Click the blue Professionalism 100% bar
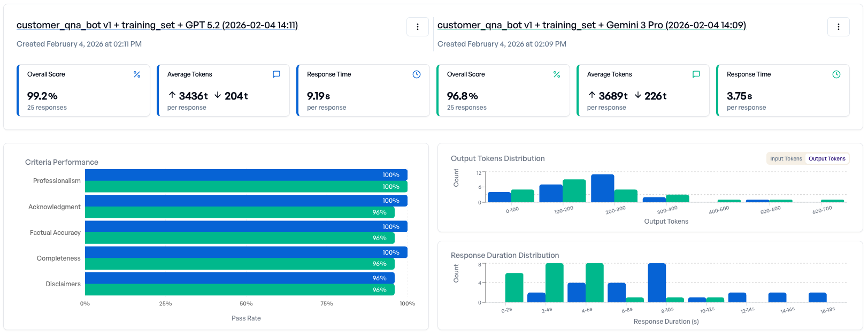The height and width of the screenshot is (336, 868). pos(246,175)
